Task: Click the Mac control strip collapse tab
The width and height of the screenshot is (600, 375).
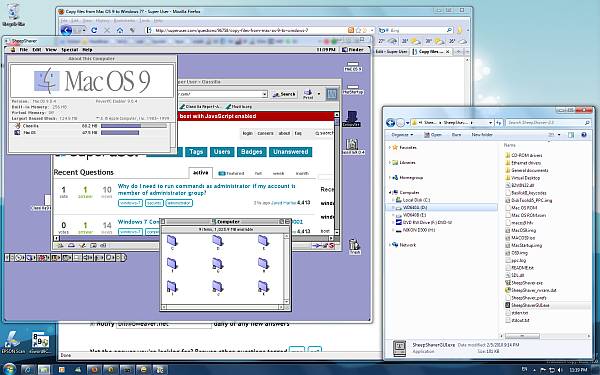Action: [x=123, y=258]
